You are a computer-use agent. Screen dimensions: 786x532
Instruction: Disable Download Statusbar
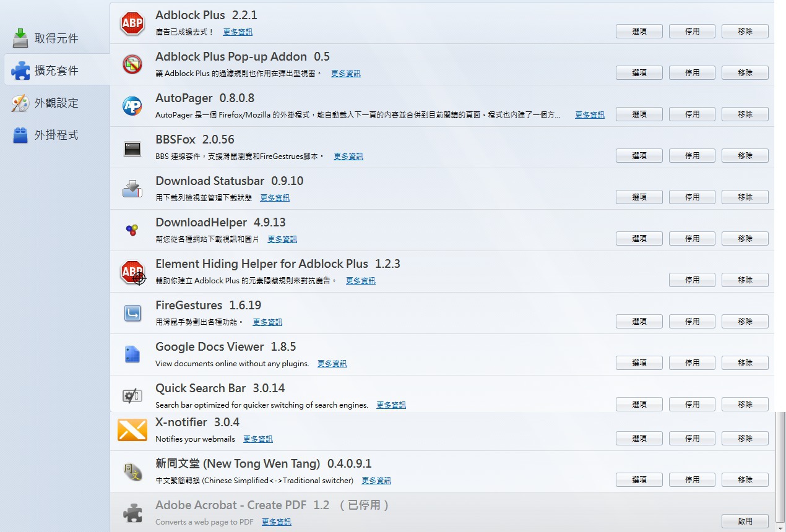pyautogui.click(x=692, y=197)
